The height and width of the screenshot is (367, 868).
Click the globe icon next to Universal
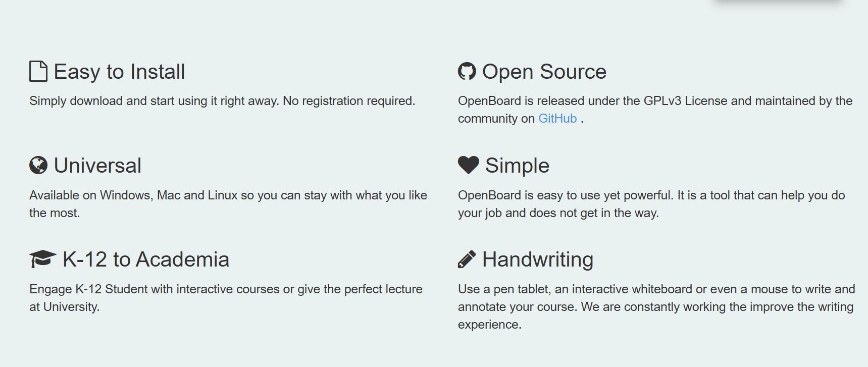click(x=38, y=165)
